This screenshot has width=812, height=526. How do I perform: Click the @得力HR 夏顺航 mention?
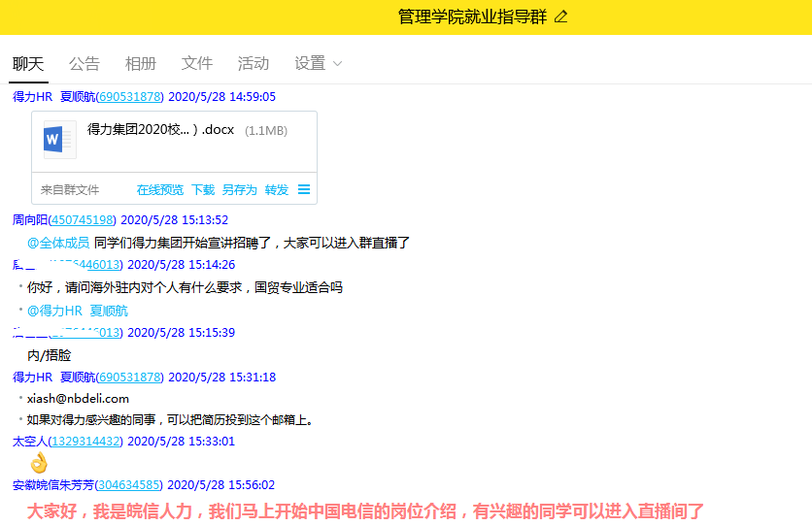[x=78, y=311]
